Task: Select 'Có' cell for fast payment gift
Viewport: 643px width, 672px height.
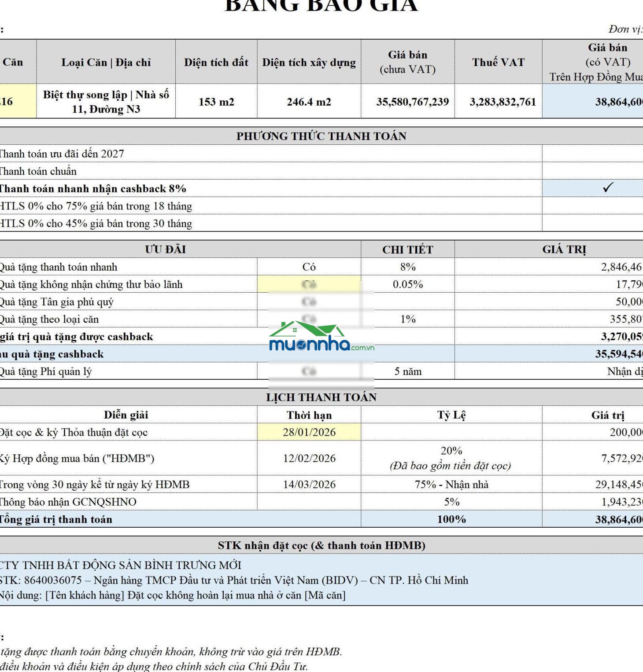Action: [309, 267]
